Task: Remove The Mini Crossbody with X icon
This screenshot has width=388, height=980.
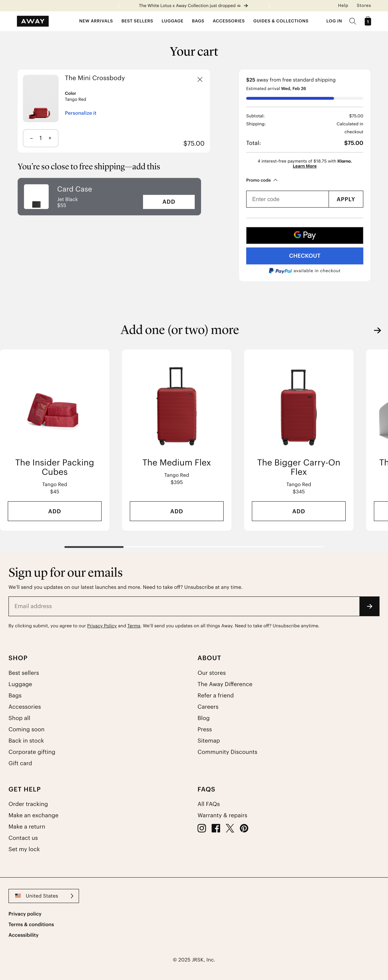Action: 200,79
